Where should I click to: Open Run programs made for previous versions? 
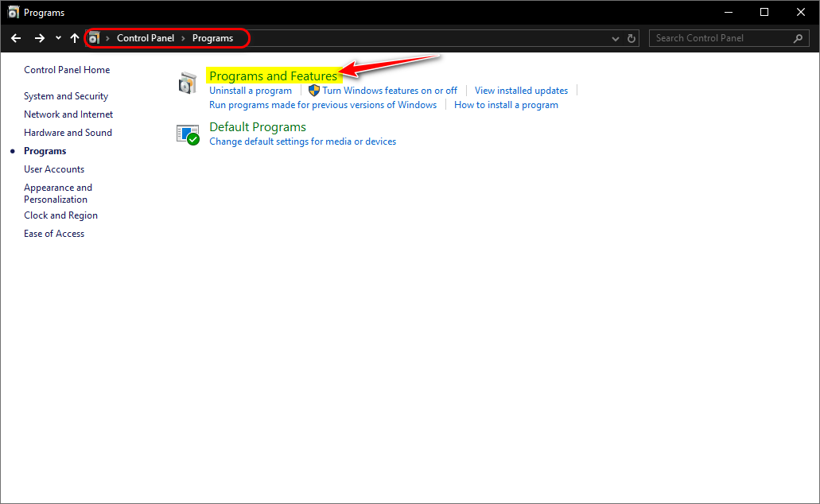323,105
